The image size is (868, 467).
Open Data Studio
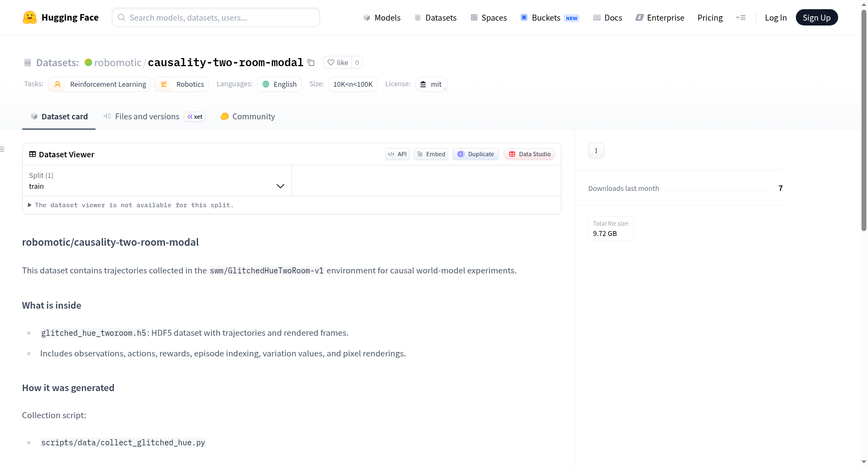pyautogui.click(x=529, y=154)
